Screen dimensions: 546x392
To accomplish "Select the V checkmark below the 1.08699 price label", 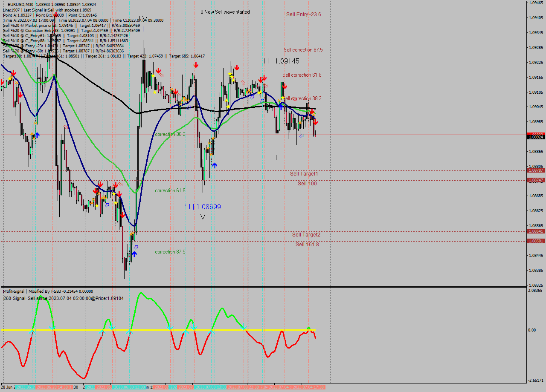I will point(203,216).
